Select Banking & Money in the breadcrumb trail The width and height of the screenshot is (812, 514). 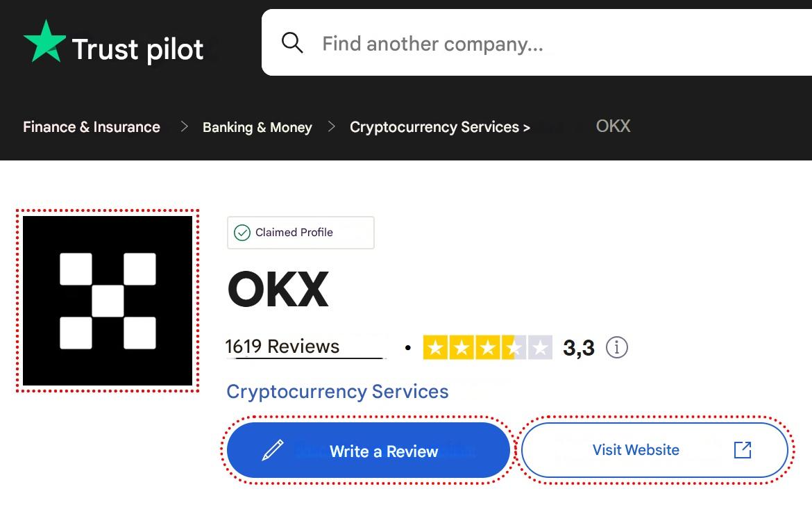click(x=257, y=126)
